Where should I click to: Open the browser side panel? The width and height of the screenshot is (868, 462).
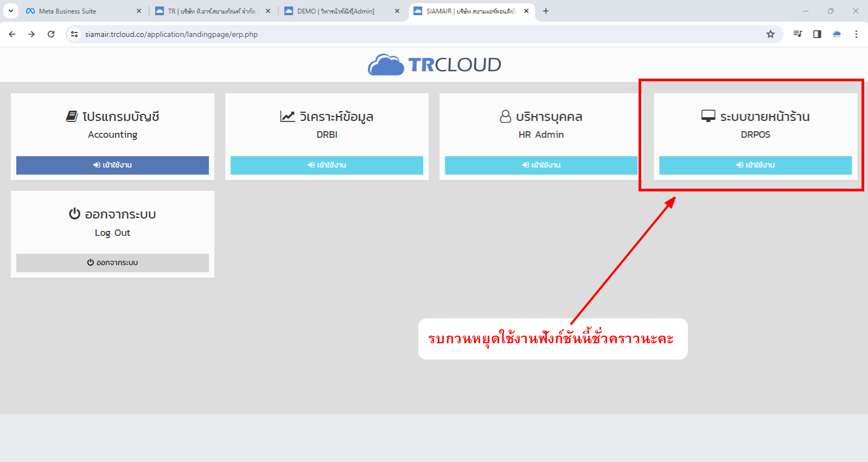pos(817,34)
